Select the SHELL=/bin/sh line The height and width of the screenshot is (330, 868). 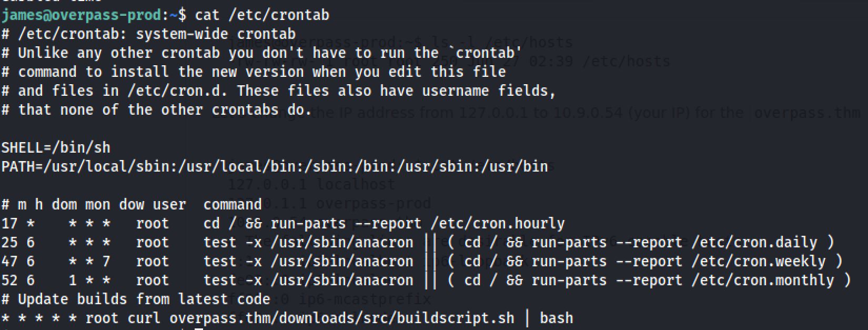[56, 147]
